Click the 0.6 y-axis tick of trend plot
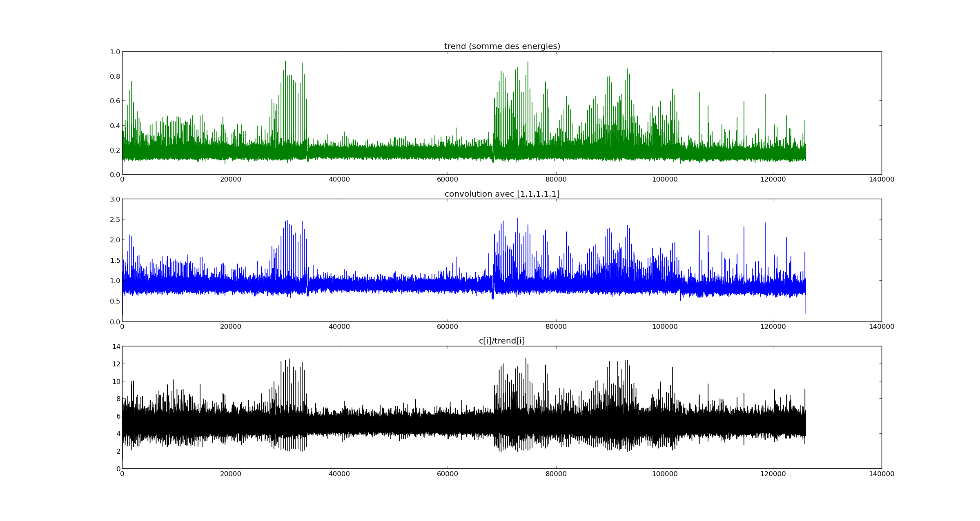 (x=115, y=101)
